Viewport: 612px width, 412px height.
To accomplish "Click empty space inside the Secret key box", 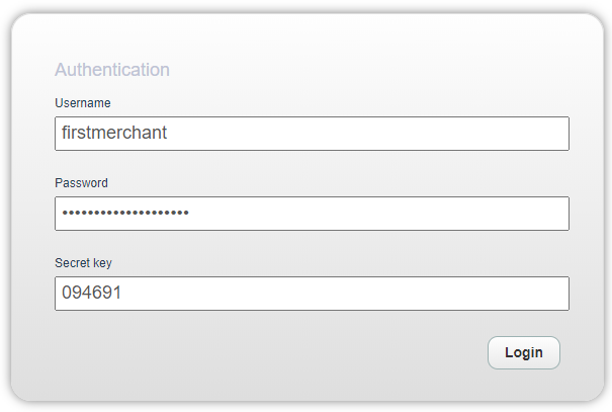I will pos(400,293).
